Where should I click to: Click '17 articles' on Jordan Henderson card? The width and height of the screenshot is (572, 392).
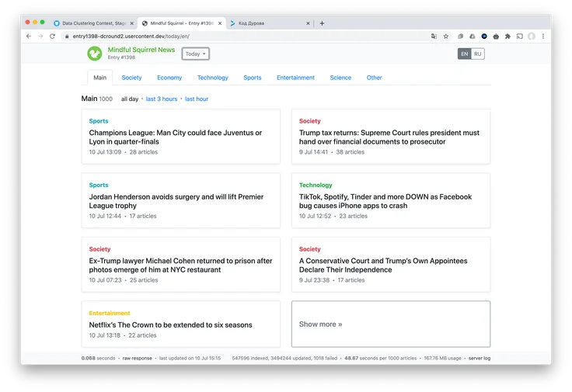[143, 216]
